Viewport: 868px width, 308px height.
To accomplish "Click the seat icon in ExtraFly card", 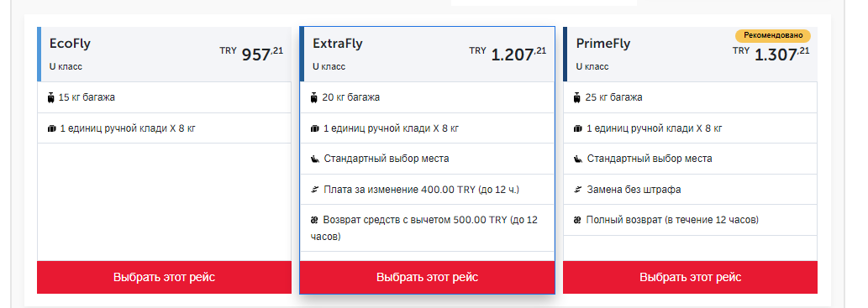I will click(315, 159).
